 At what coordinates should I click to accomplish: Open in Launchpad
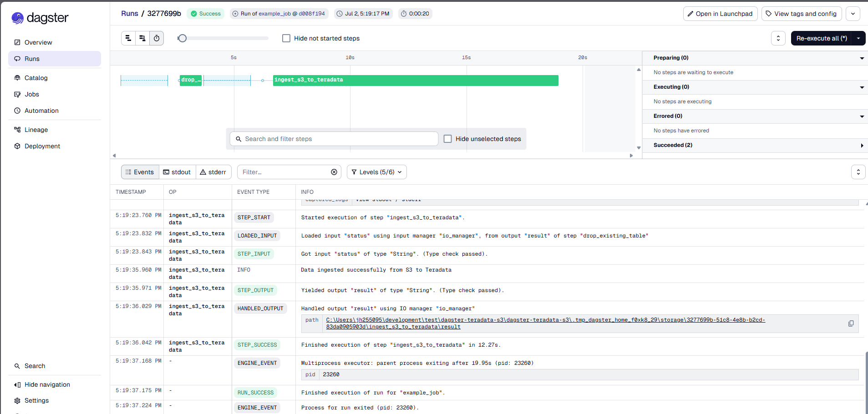click(720, 14)
